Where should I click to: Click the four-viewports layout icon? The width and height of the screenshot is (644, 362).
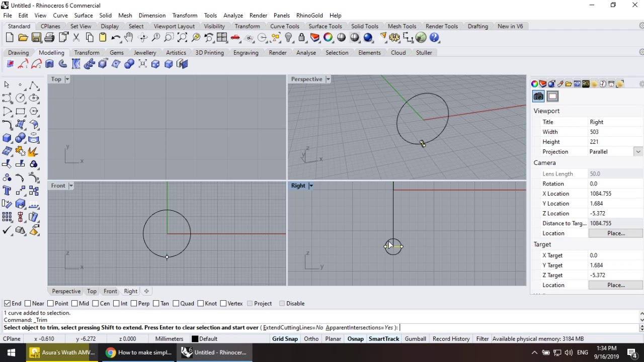(x=222, y=38)
